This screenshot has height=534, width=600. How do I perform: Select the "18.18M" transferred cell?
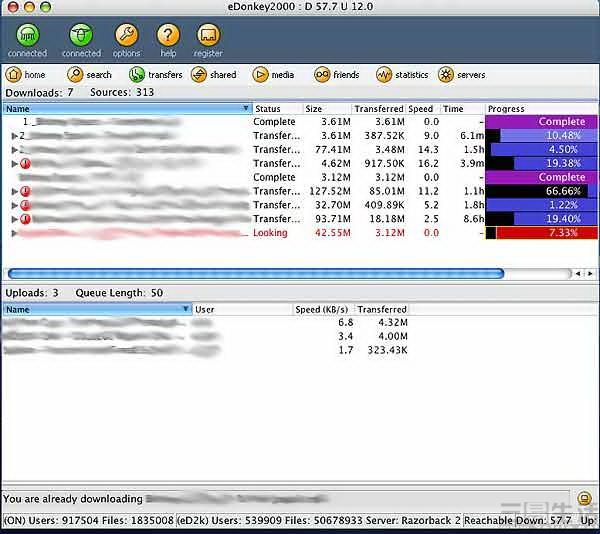386,219
